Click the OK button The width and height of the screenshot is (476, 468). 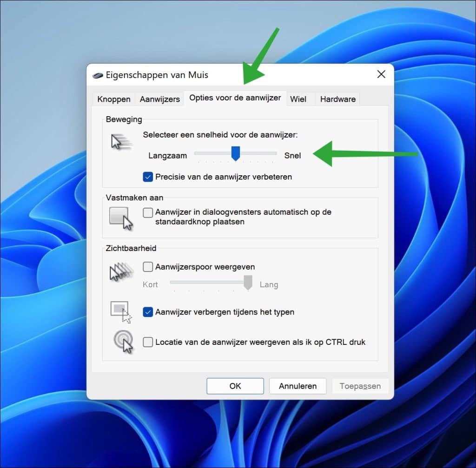click(x=235, y=386)
